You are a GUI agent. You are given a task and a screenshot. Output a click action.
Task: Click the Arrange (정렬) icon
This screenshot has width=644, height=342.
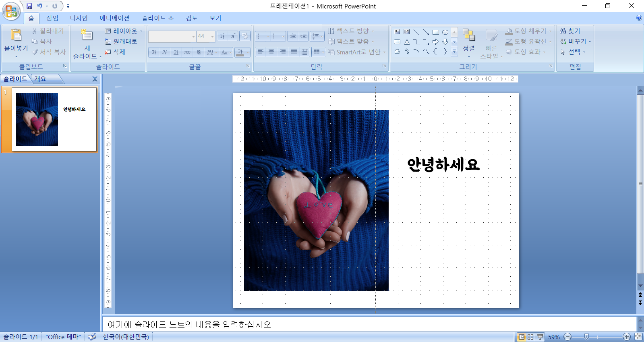click(468, 35)
